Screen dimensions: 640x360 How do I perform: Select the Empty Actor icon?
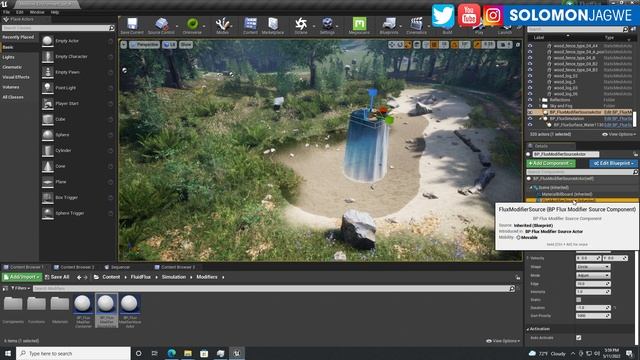point(48,41)
